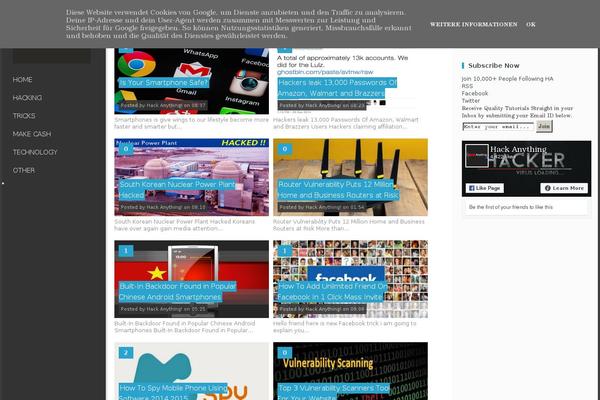Open the Twitter follow link
The image size is (600, 400).
[x=471, y=101]
